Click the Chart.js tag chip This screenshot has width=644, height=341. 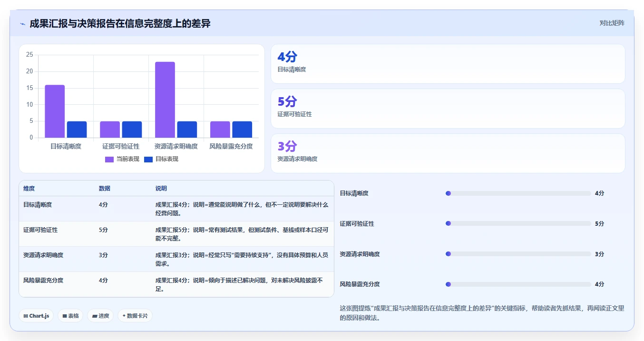tap(36, 316)
